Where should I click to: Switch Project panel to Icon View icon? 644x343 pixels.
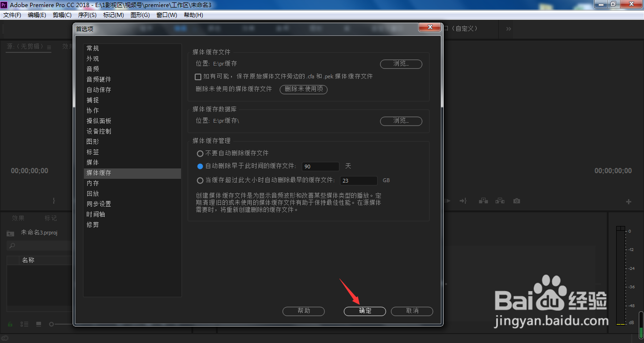(39, 324)
